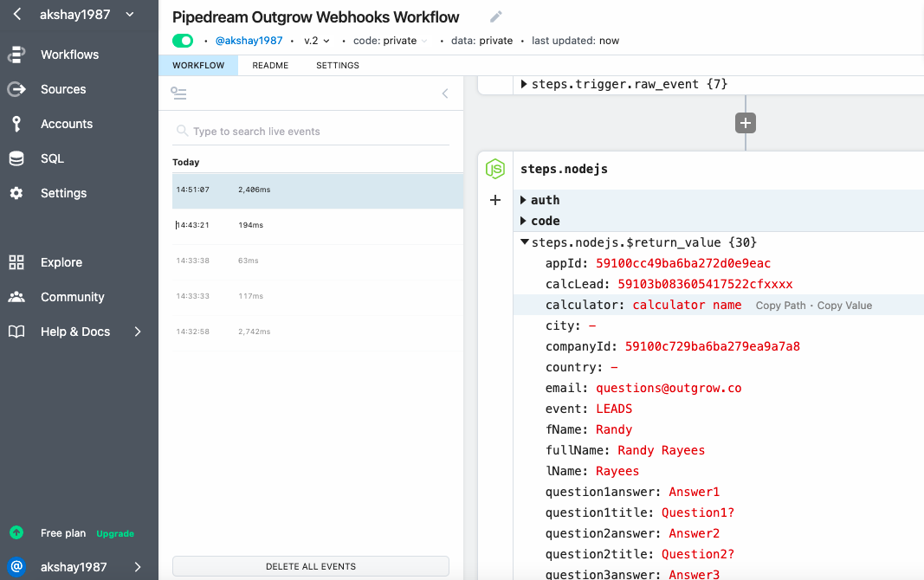Image resolution: width=924 pixels, height=580 pixels.
Task: Click the DELETE ALL EVENTS button
Action: point(311,566)
